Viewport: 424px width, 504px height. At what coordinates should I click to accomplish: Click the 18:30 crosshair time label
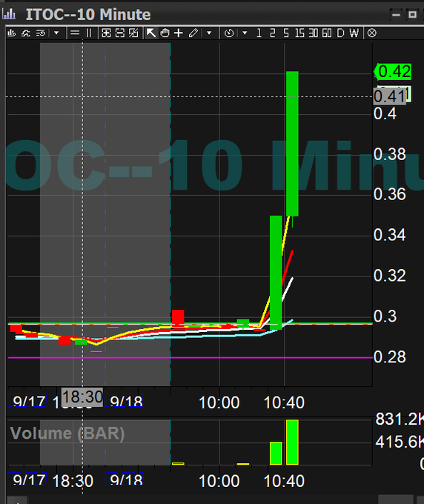click(82, 397)
